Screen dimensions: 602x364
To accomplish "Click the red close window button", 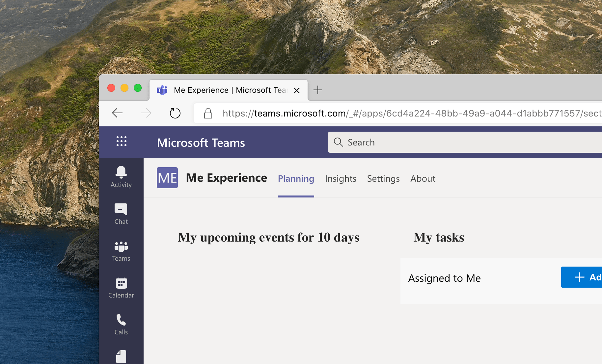I will tap(111, 88).
